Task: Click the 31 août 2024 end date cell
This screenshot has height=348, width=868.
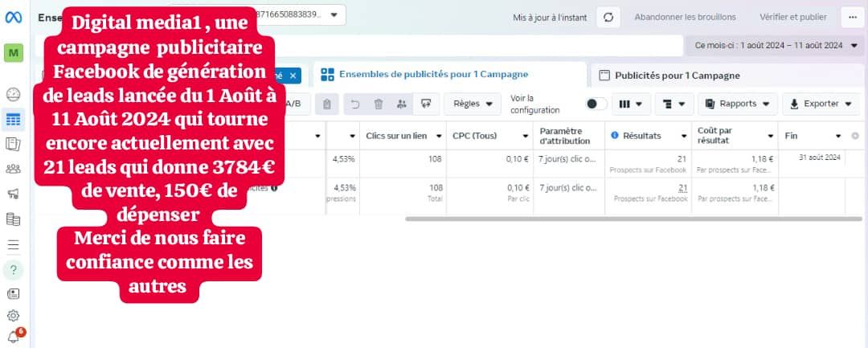Action: (x=819, y=158)
